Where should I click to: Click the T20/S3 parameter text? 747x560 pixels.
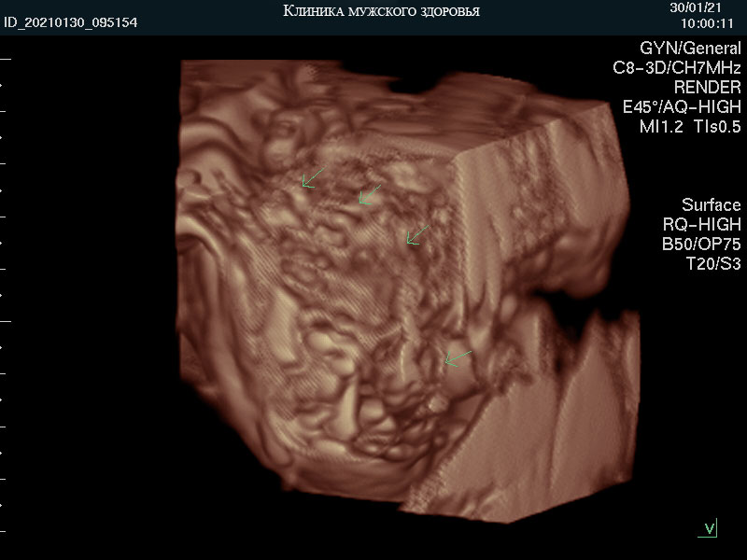(x=712, y=264)
